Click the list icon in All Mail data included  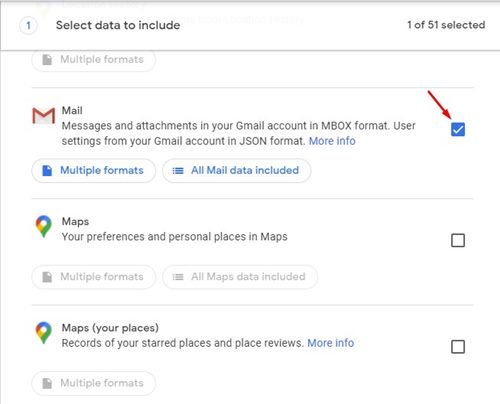[x=178, y=171]
